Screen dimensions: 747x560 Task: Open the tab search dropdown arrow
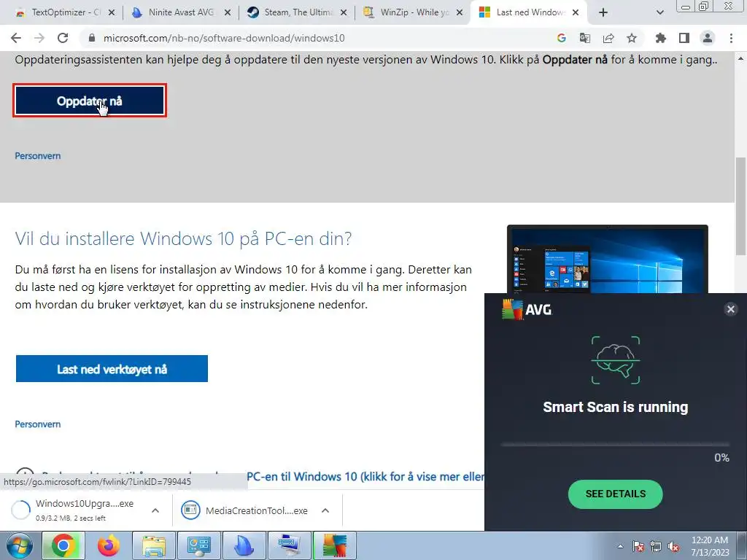tap(659, 13)
